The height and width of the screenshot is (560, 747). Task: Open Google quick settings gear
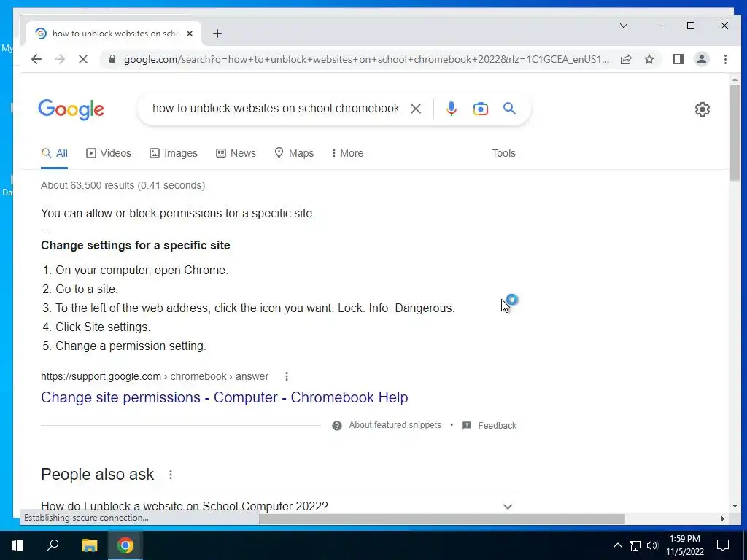[x=703, y=109]
